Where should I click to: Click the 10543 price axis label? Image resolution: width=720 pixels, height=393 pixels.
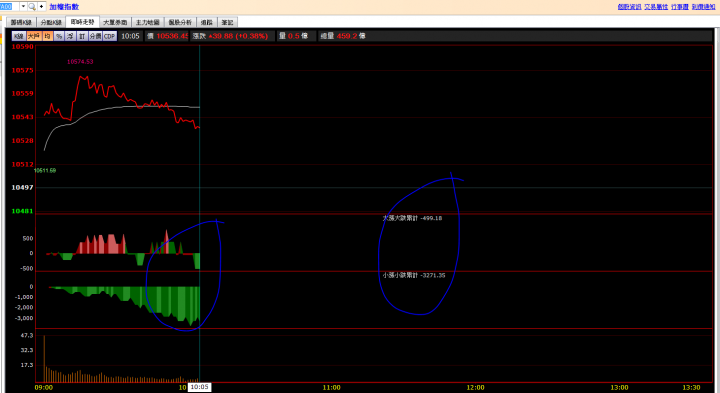(22, 117)
